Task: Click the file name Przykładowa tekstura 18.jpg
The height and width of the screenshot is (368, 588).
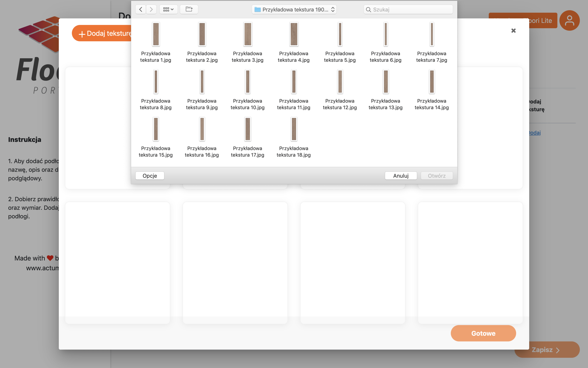Action: point(294,152)
